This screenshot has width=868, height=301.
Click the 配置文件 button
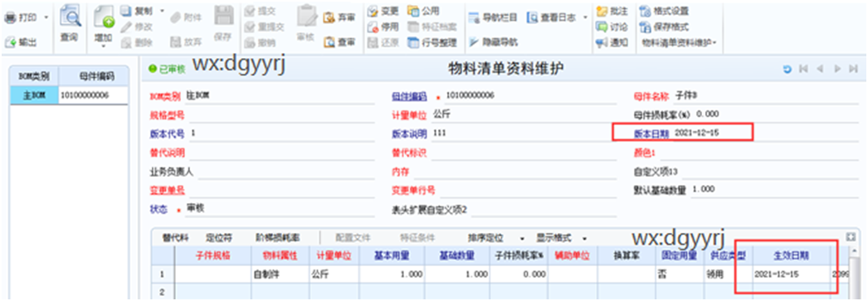pyautogui.click(x=354, y=237)
